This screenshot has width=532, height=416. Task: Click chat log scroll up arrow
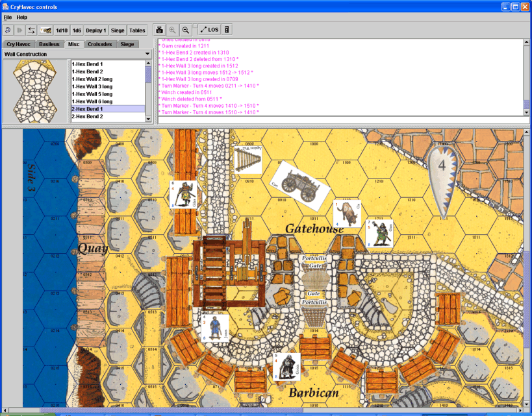tap(526, 42)
